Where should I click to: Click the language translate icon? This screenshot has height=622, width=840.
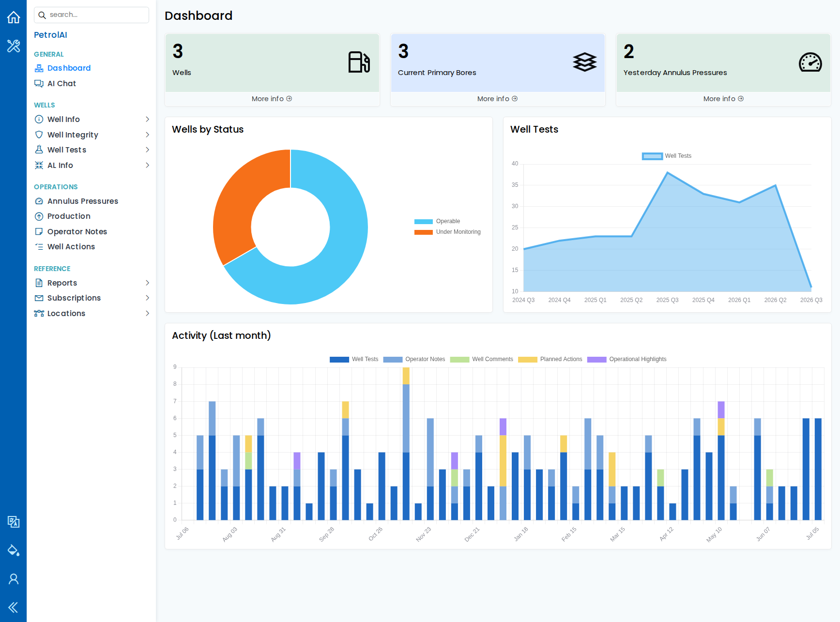point(14,521)
